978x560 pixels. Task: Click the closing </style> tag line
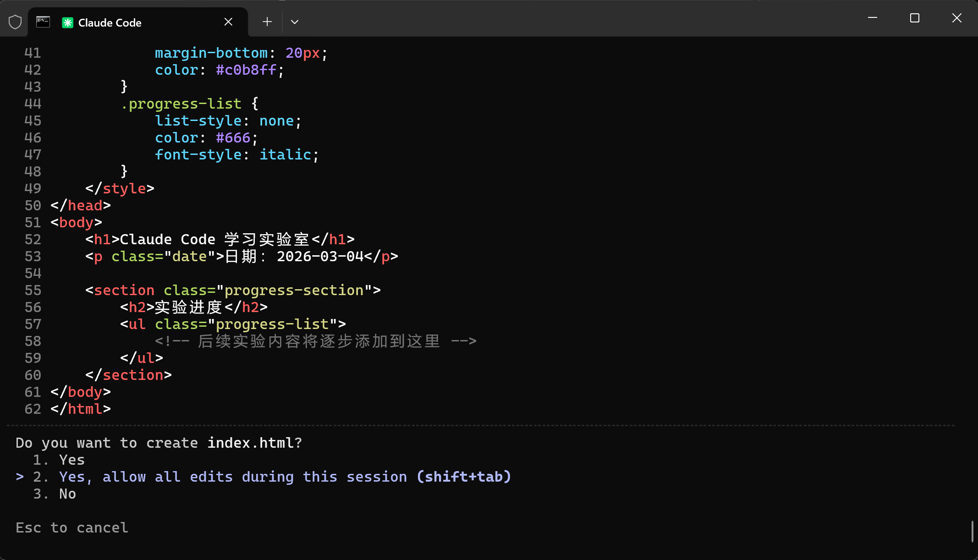click(x=120, y=188)
